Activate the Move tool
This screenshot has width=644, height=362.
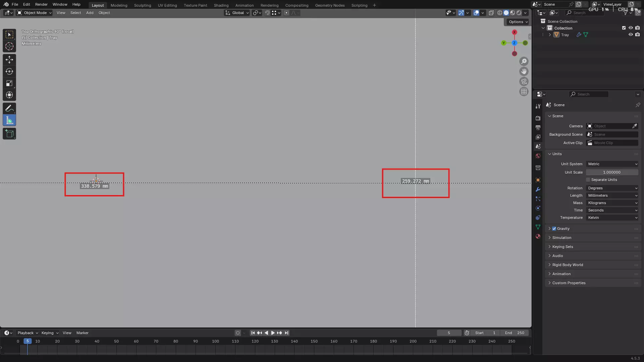[x=9, y=60]
